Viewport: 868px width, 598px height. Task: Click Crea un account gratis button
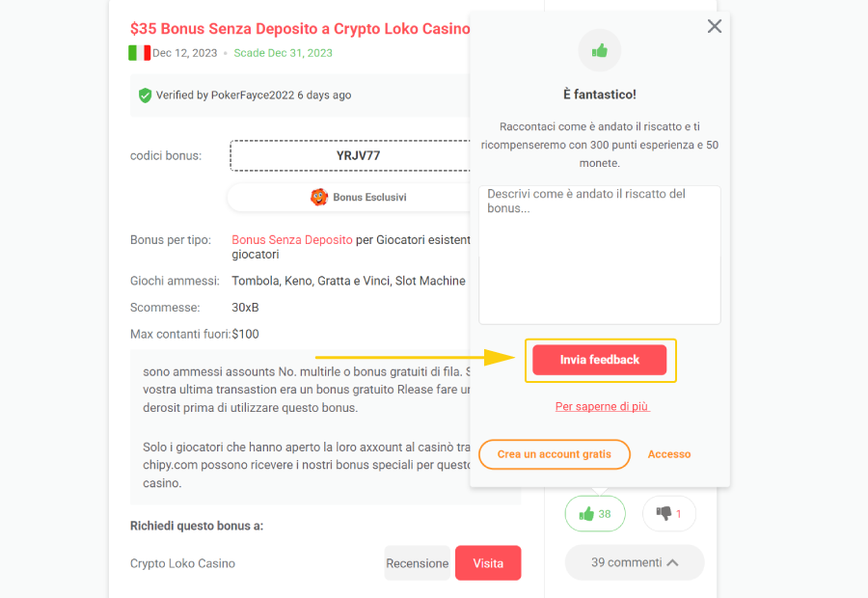pyautogui.click(x=555, y=454)
